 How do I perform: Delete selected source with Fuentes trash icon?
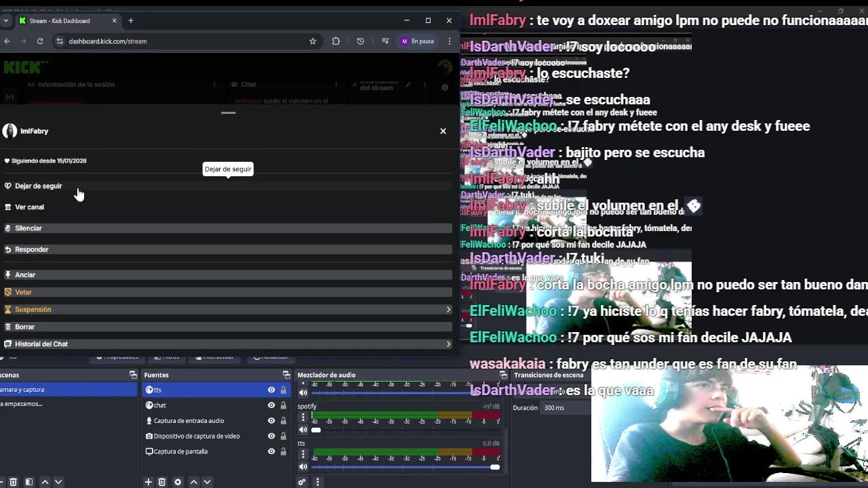[162, 482]
